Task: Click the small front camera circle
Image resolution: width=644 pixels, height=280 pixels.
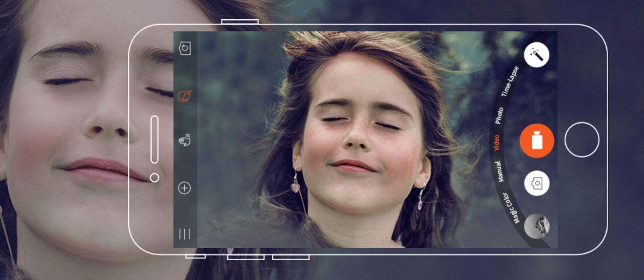Action: pos(154,178)
